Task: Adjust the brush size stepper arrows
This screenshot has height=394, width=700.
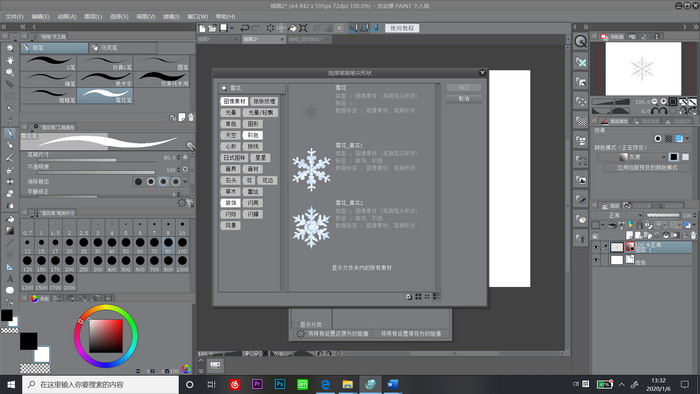Action: pos(179,158)
